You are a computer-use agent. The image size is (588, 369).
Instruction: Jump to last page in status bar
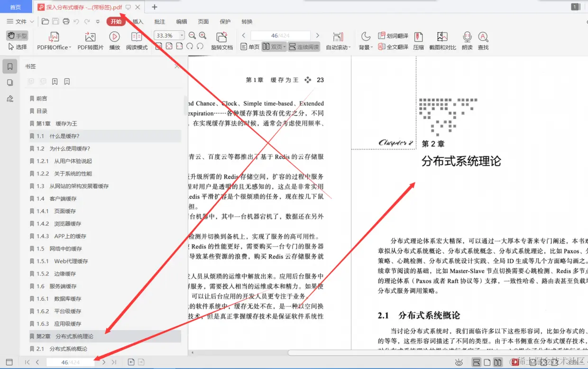114,362
